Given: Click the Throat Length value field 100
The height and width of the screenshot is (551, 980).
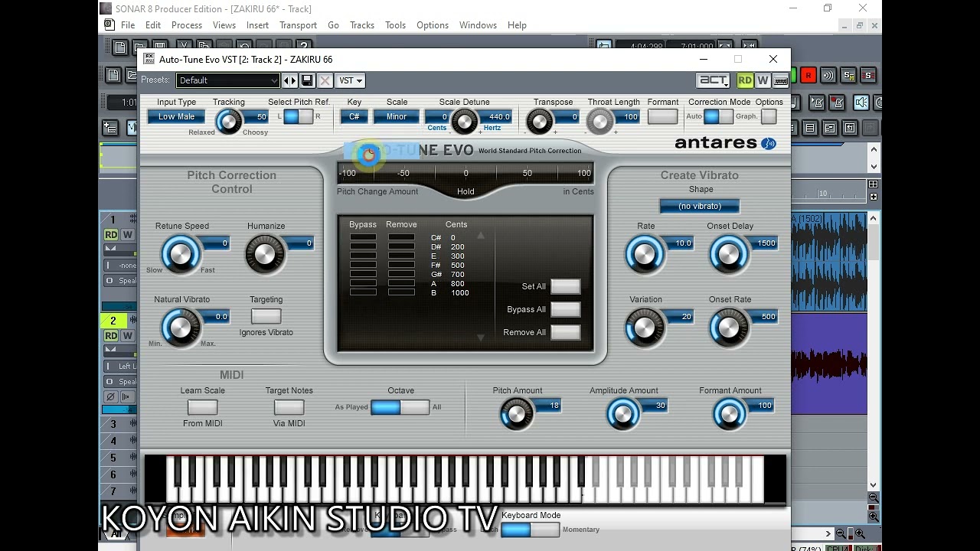Looking at the screenshot, I should click(628, 117).
